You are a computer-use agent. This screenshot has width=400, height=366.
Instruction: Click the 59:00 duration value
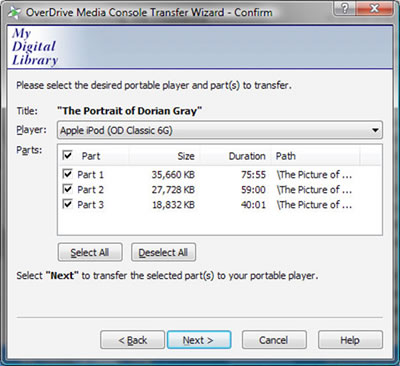tap(253, 189)
